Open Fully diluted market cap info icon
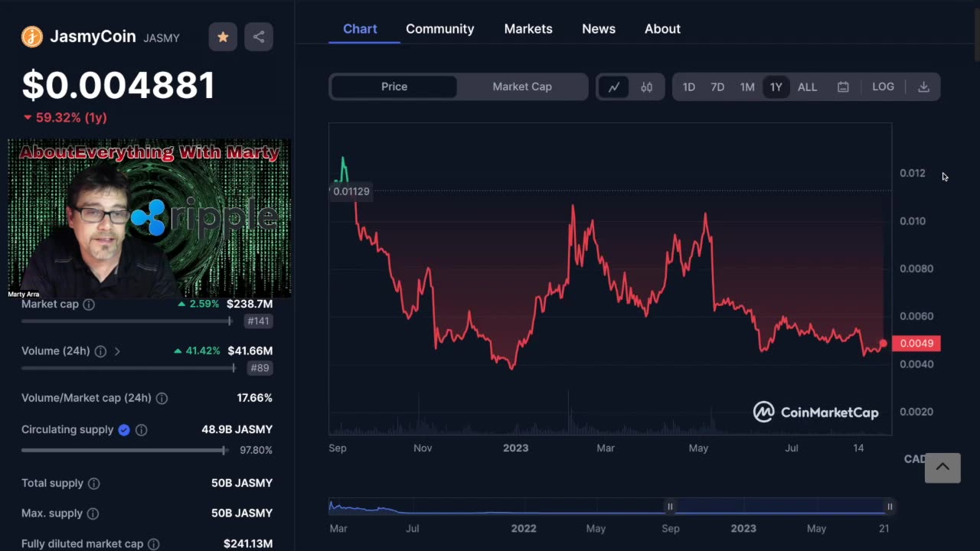 [153, 544]
